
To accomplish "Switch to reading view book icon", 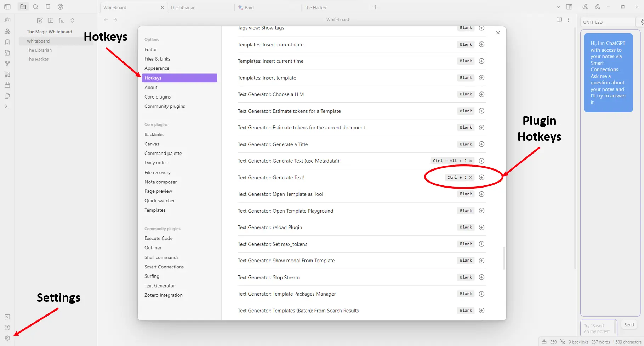I will point(559,20).
